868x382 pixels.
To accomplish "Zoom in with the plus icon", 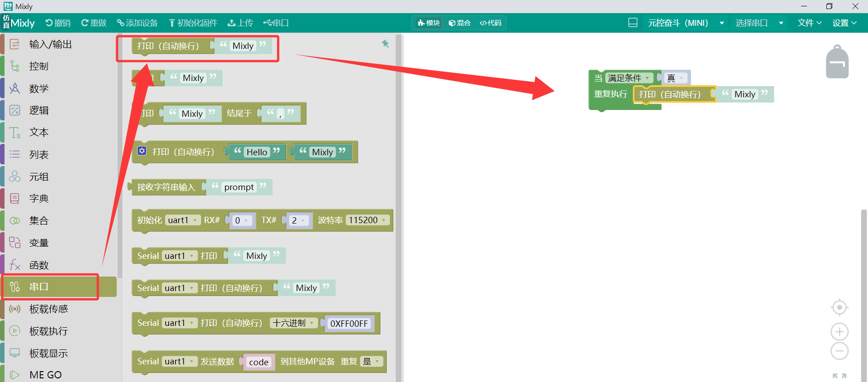I will (840, 332).
